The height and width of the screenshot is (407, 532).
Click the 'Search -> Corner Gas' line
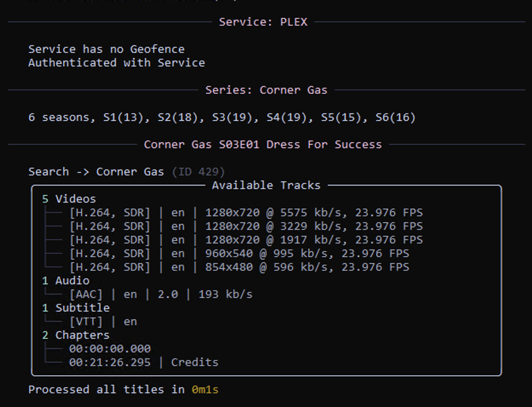(x=96, y=172)
